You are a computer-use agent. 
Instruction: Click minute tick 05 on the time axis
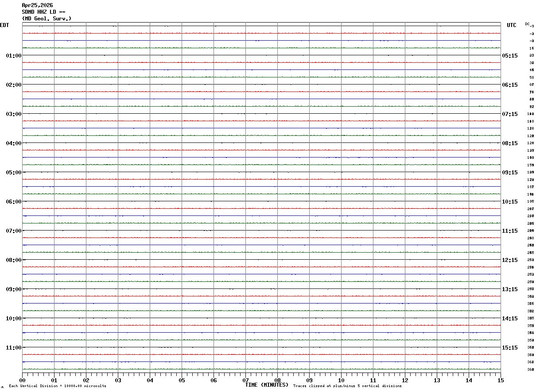point(182,380)
